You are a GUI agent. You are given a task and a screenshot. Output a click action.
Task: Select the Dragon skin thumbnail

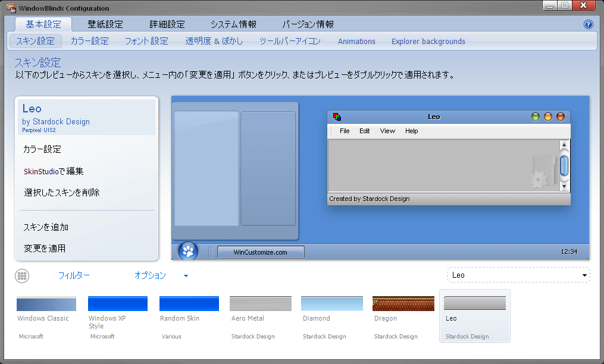(x=403, y=303)
